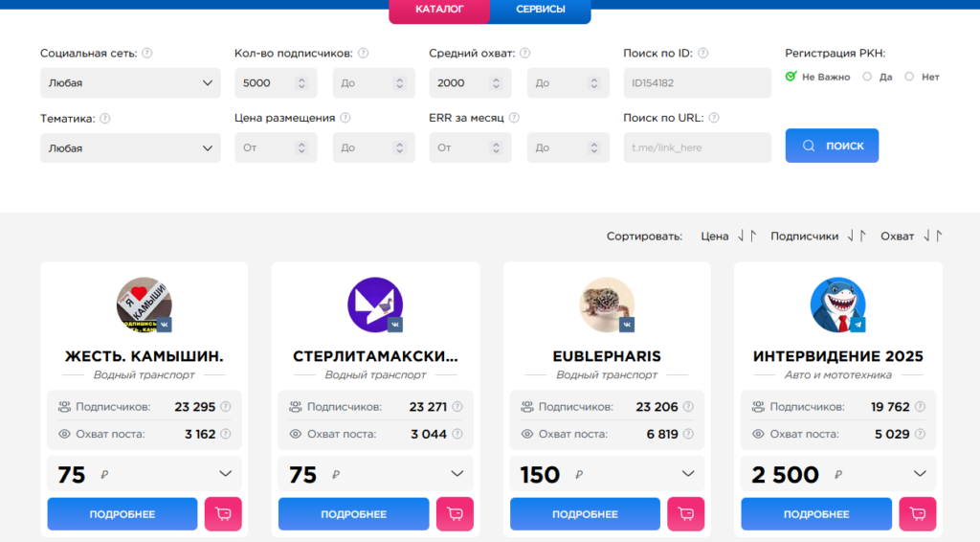Switch to the СЕРВИСЫ tab
This screenshot has height=542, width=980.
tap(540, 10)
